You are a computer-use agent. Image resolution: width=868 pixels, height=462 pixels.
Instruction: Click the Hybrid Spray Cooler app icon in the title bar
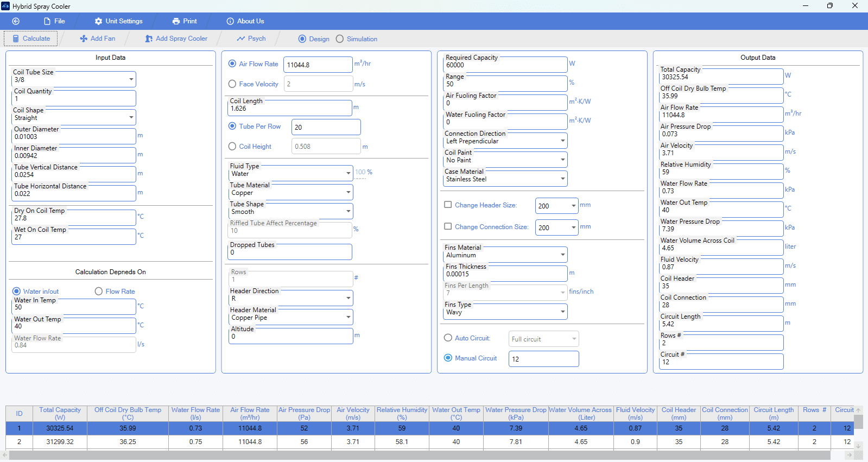click(x=5, y=6)
